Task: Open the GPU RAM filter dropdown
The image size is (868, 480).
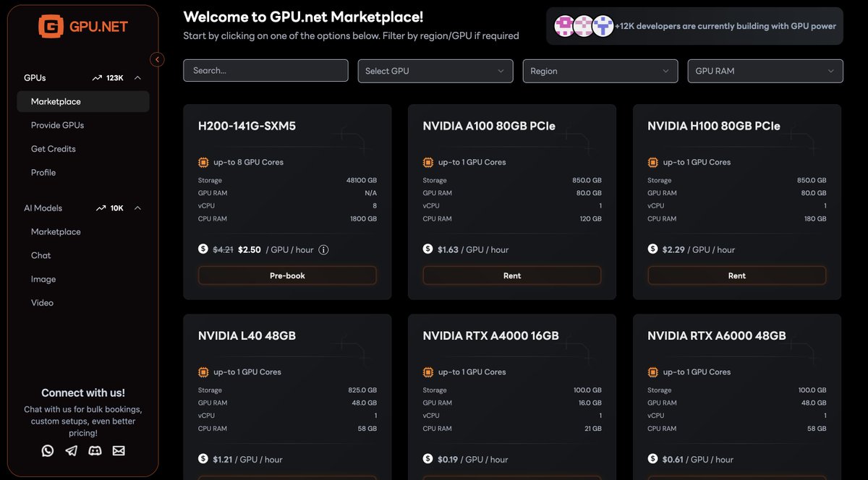Action: (765, 71)
